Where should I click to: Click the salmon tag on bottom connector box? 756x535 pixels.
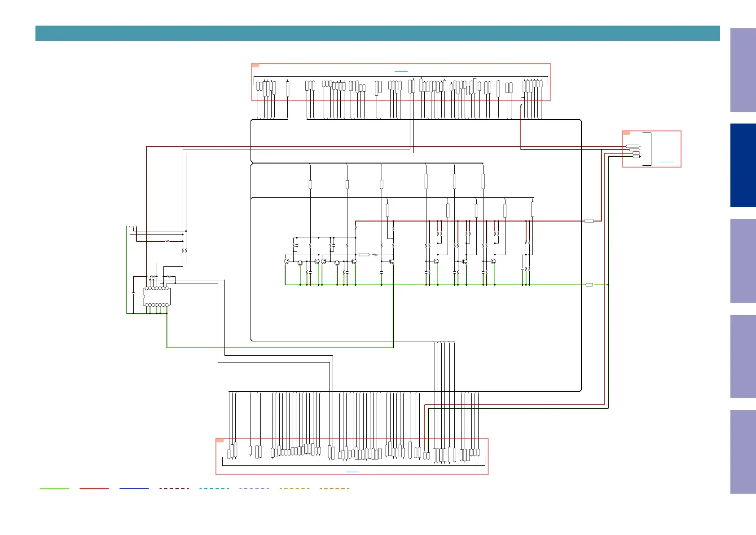tap(220, 440)
